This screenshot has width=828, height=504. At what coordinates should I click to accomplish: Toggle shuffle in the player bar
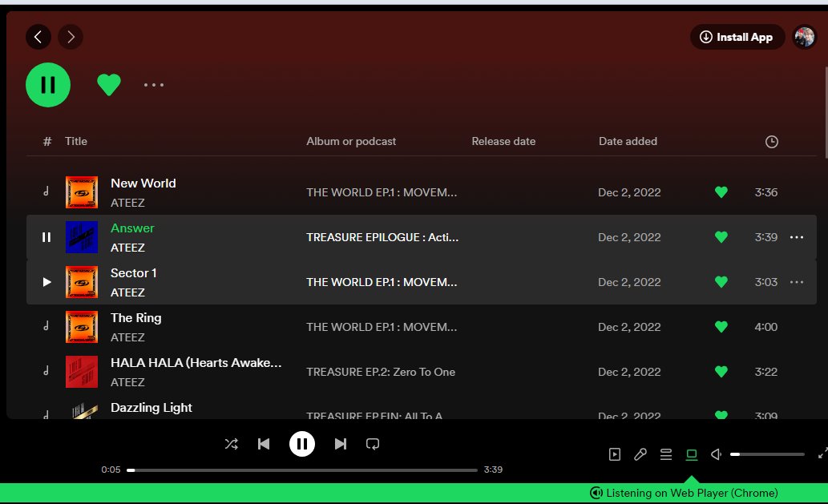pyautogui.click(x=232, y=444)
